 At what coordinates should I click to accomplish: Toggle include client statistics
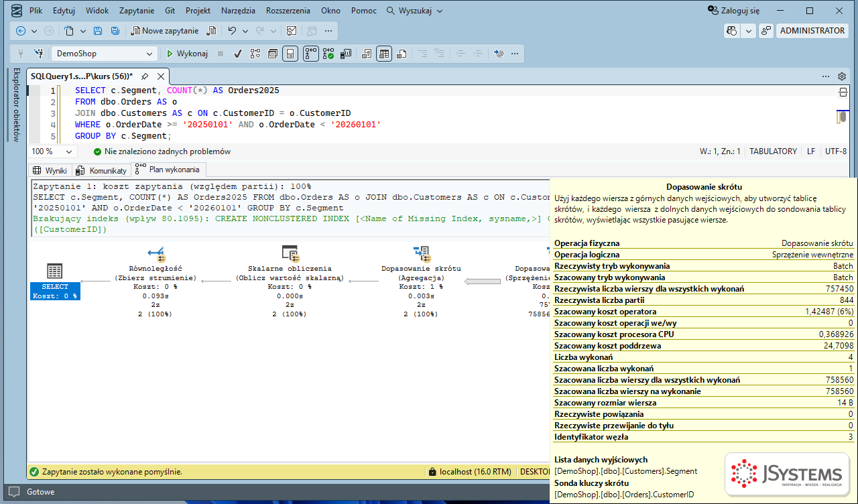[347, 54]
